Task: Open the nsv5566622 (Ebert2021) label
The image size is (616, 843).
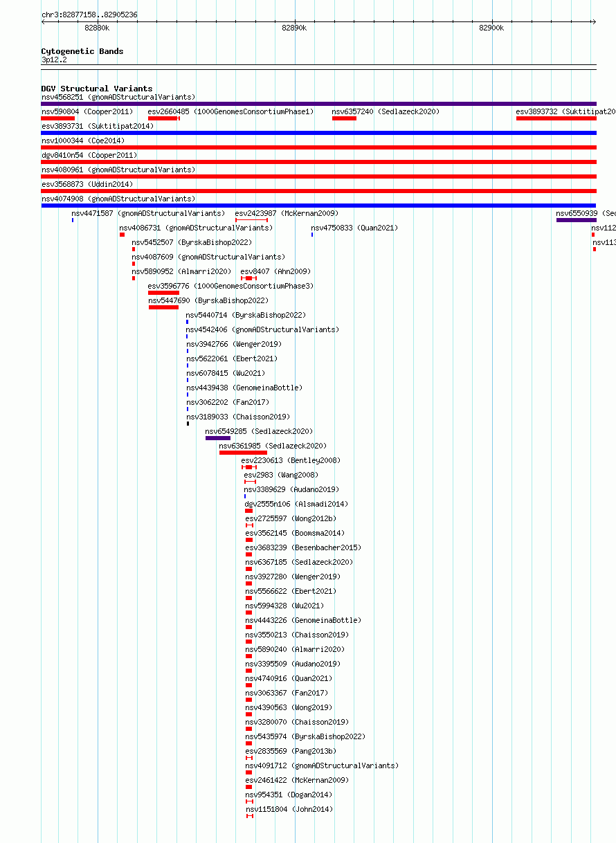Action: click(x=291, y=591)
